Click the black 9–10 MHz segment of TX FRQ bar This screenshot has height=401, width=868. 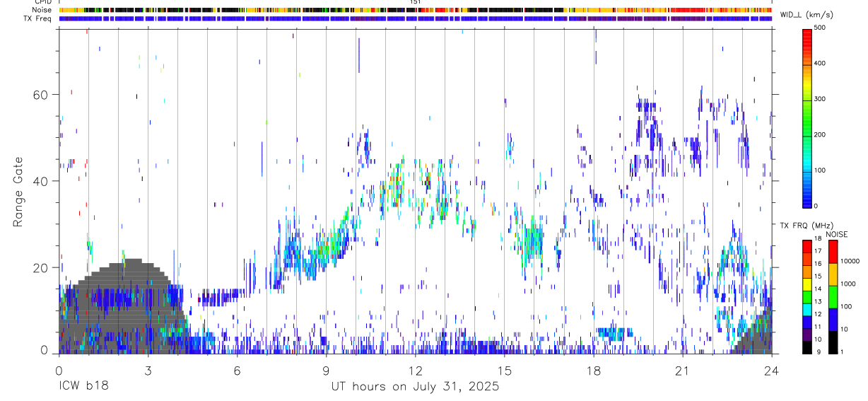coord(807,347)
